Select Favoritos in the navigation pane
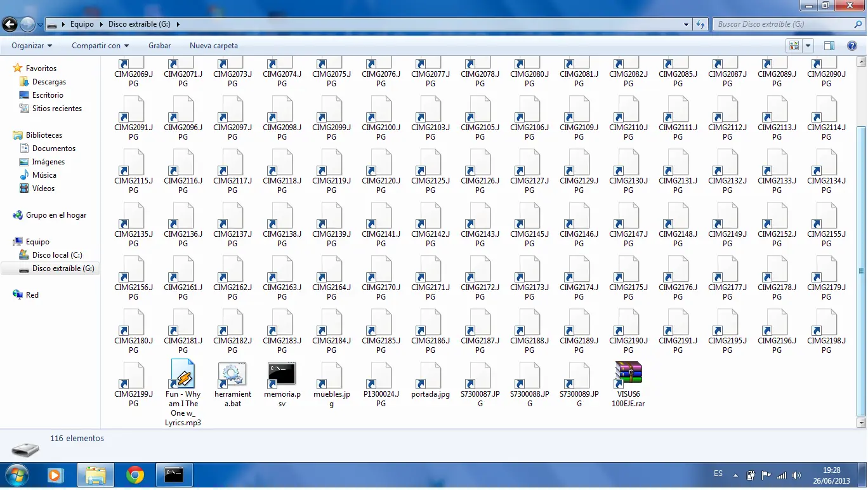This screenshot has height=490, width=868. [41, 69]
